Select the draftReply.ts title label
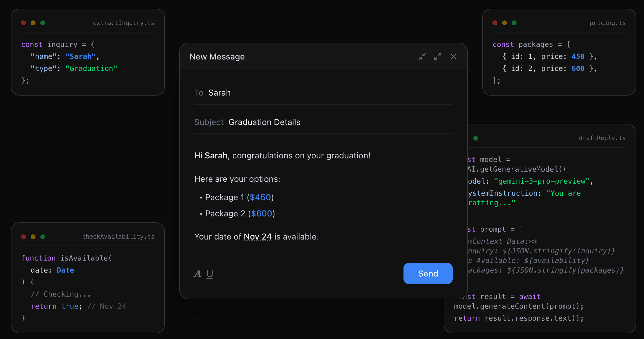Viewport: 644px width, 339px height. [x=602, y=138]
